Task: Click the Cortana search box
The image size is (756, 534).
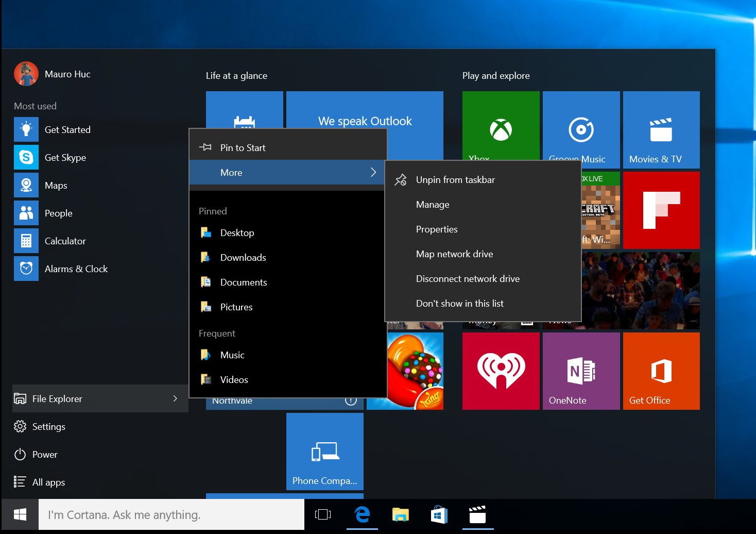Action: pyautogui.click(x=171, y=514)
